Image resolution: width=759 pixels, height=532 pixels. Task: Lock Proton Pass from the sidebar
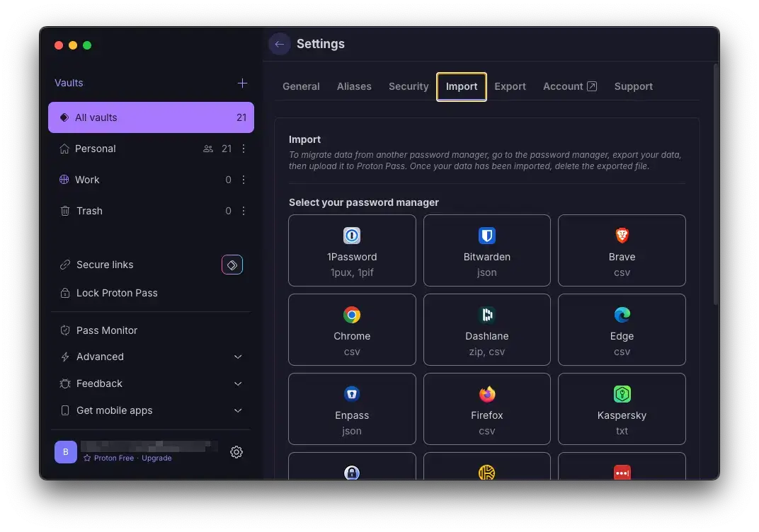(115, 292)
